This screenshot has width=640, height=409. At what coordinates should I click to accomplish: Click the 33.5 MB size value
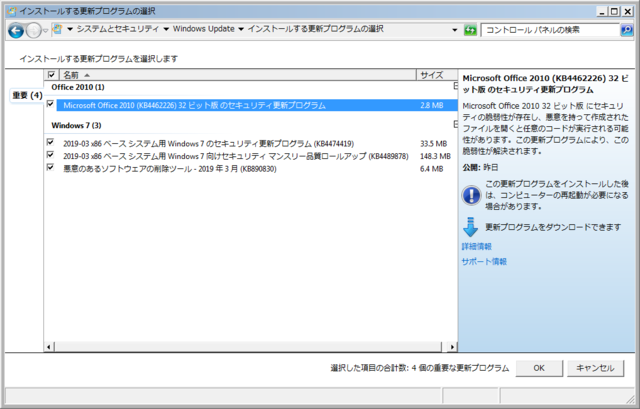coord(433,144)
